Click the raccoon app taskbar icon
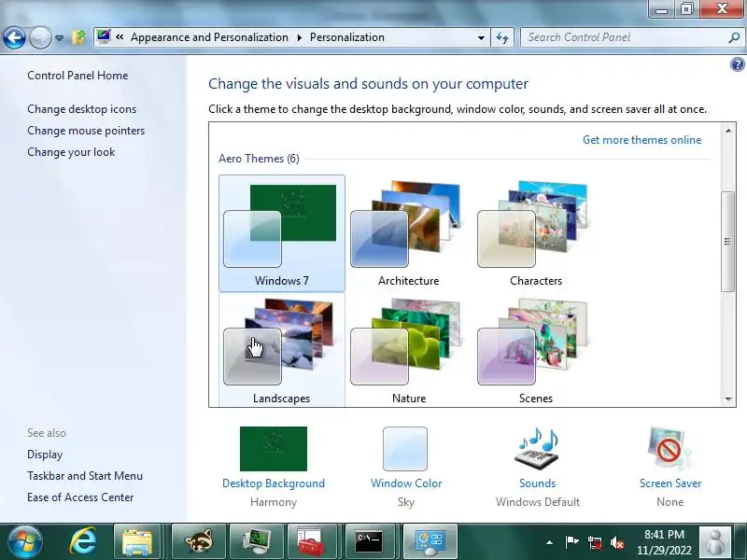Image resolution: width=747 pixels, height=560 pixels. pyautogui.click(x=198, y=542)
